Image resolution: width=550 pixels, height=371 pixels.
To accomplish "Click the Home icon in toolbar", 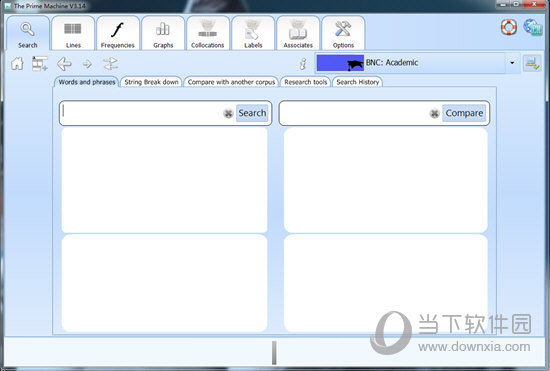I will (17, 64).
